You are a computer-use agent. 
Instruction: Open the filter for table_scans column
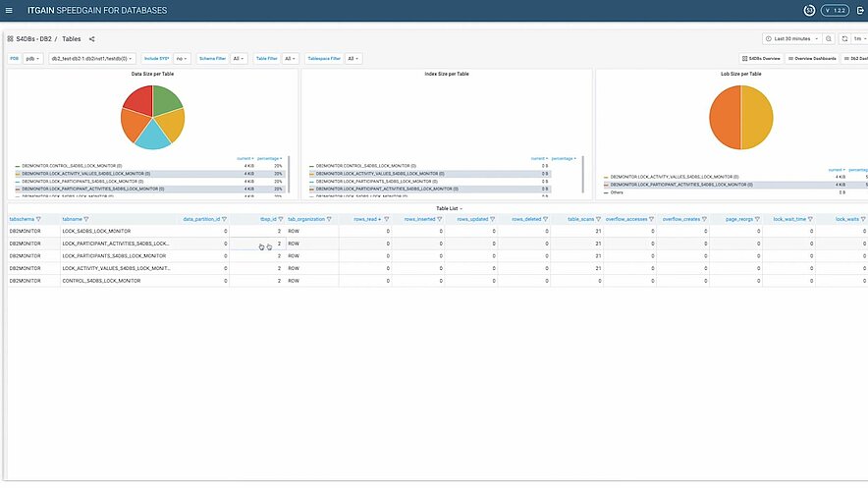pos(598,219)
